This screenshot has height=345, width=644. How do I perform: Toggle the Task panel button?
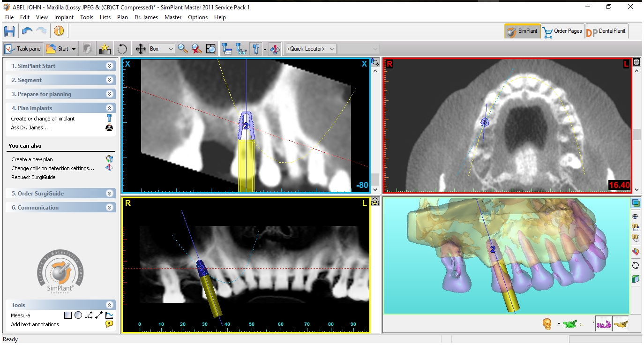click(x=23, y=49)
